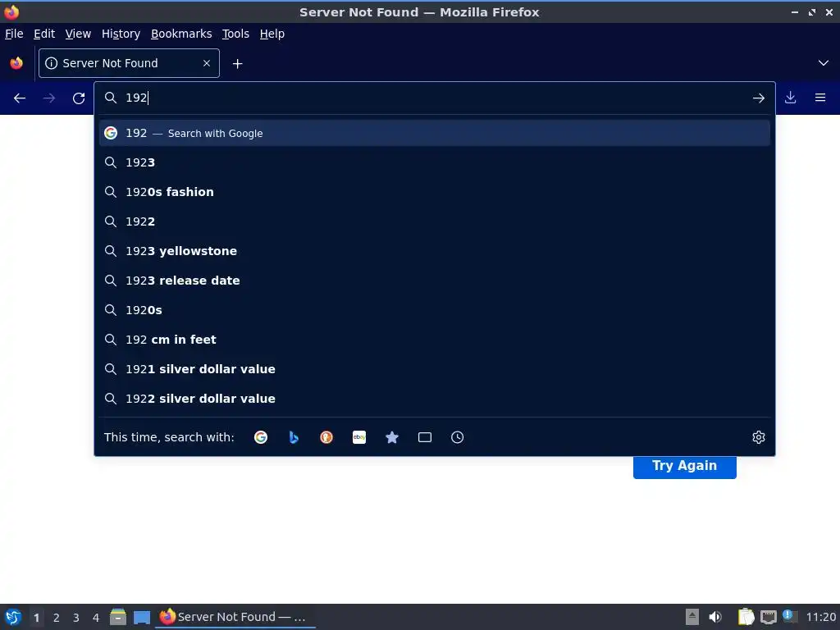Choose '1923 release date' suggestion

pos(435,281)
